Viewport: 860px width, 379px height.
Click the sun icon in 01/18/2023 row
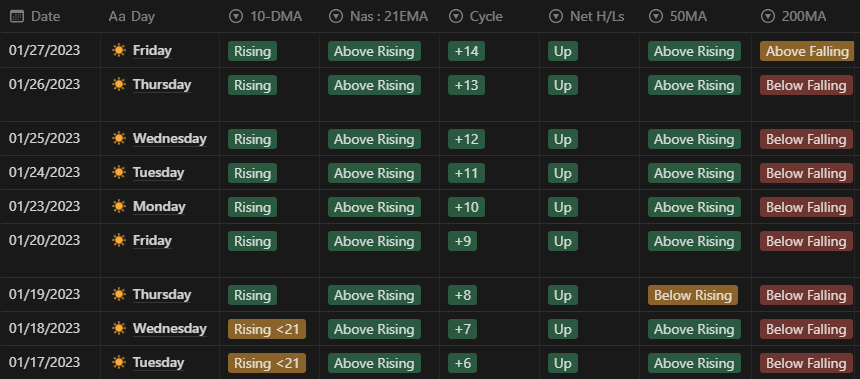[x=118, y=329]
